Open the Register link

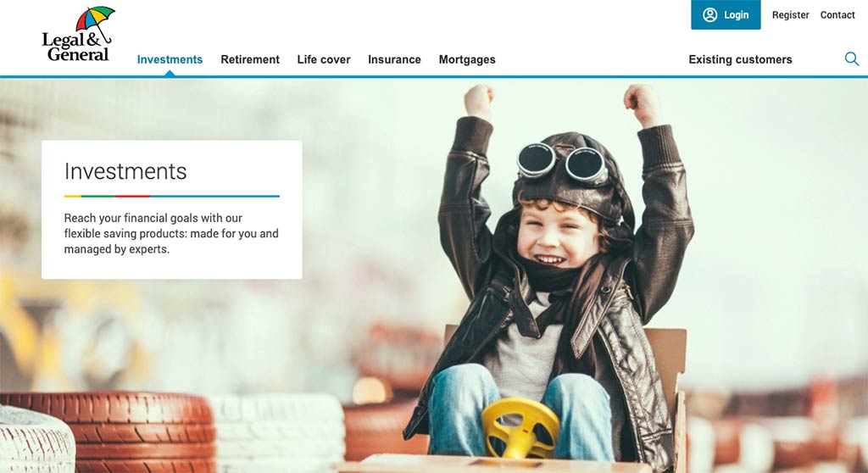tap(790, 15)
